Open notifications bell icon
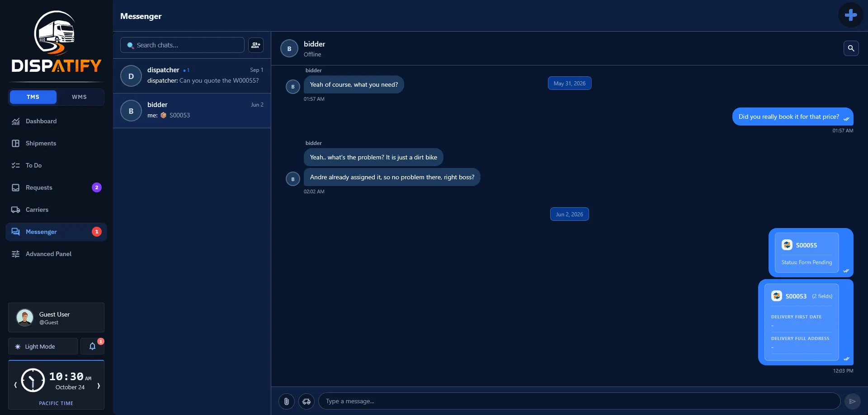Viewport: 868px width, 415px height. 92,346
